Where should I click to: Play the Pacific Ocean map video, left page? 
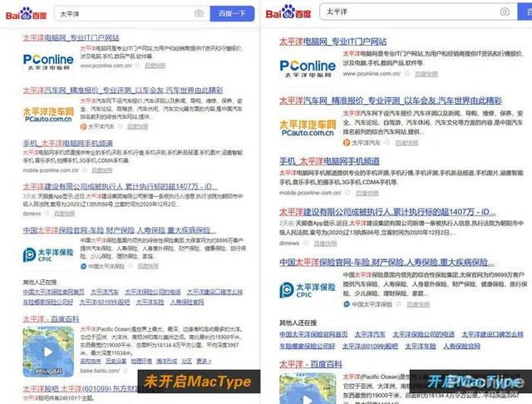tap(48, 352)
